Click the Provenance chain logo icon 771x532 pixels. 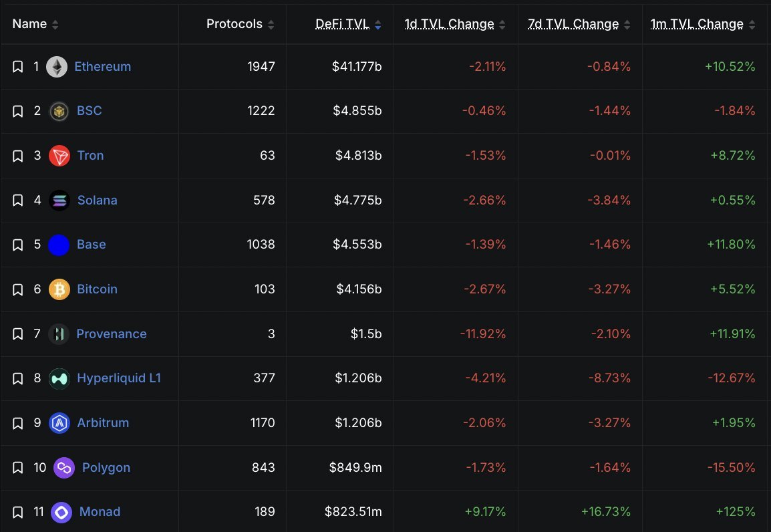(59, 334)
